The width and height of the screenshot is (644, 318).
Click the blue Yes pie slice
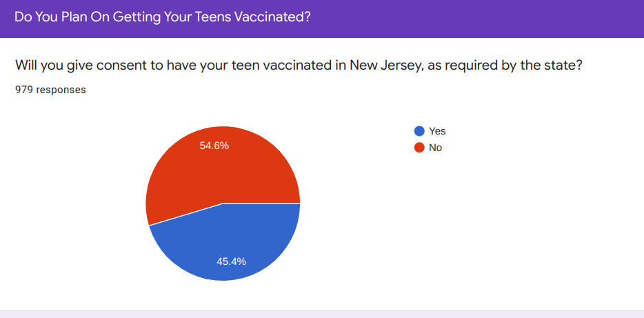234,241
